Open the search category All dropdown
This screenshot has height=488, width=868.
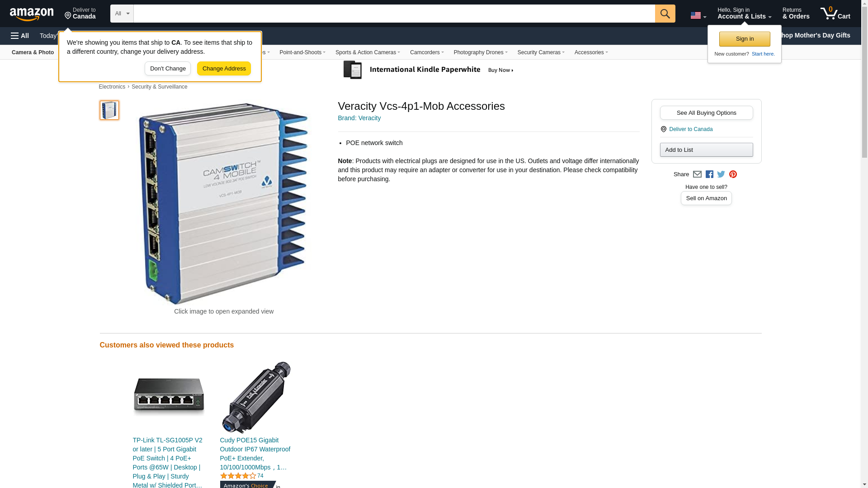click(x=122, y=14)
